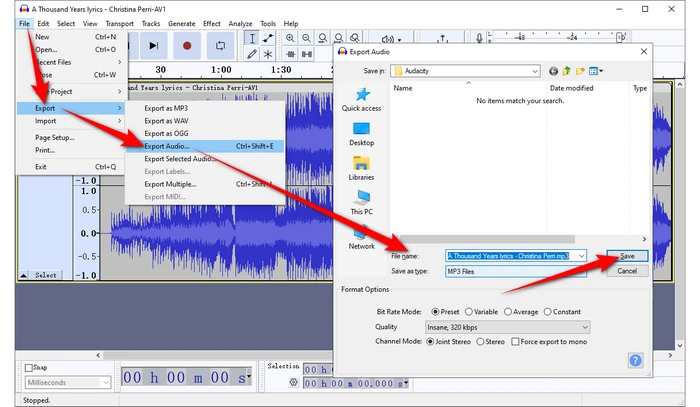Choose Export as WAV from submenu
700x407 pixels.
[x=205, y=121]
